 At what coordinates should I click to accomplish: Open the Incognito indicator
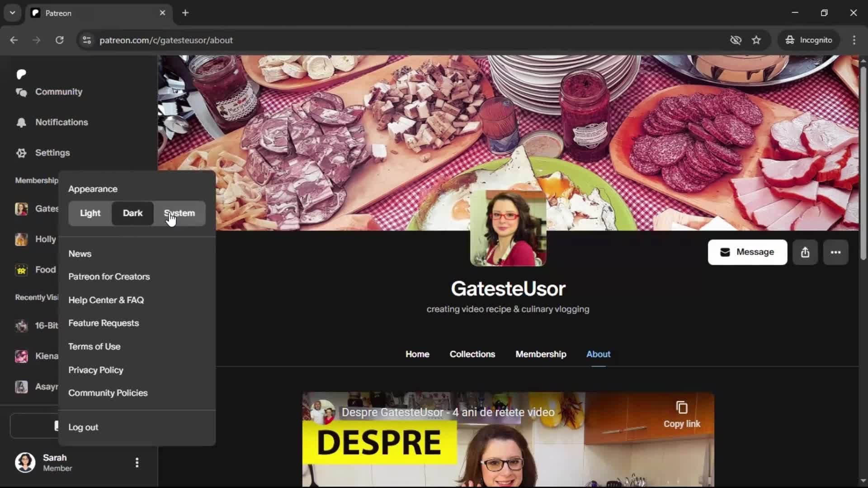(808, 40)
